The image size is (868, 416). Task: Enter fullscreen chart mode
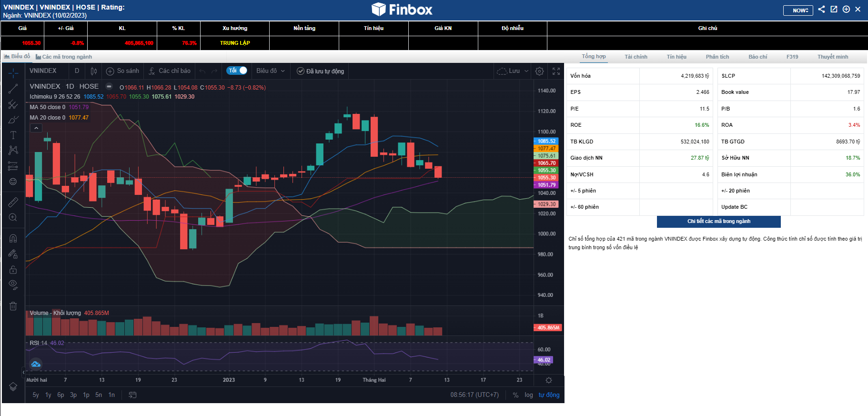tap(556, 71)
